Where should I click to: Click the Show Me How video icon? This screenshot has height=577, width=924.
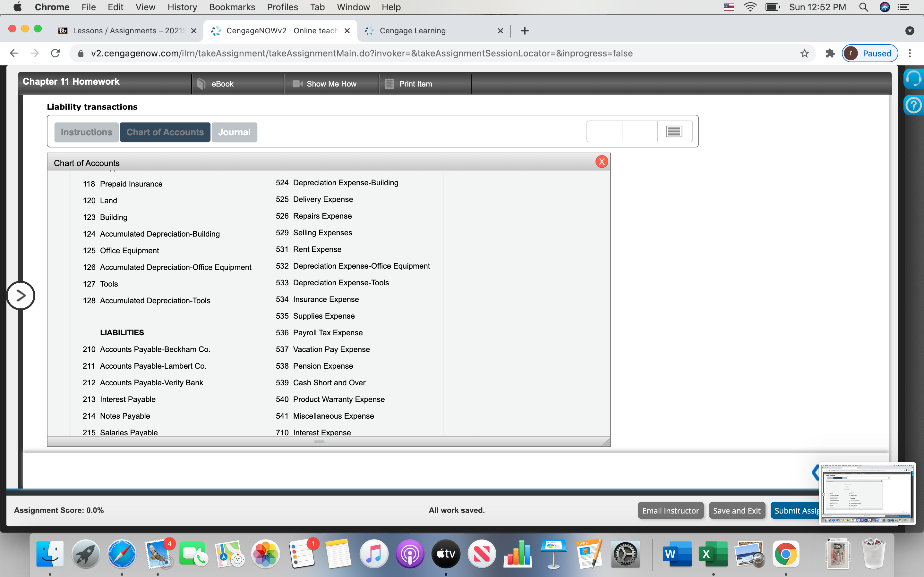298,84
